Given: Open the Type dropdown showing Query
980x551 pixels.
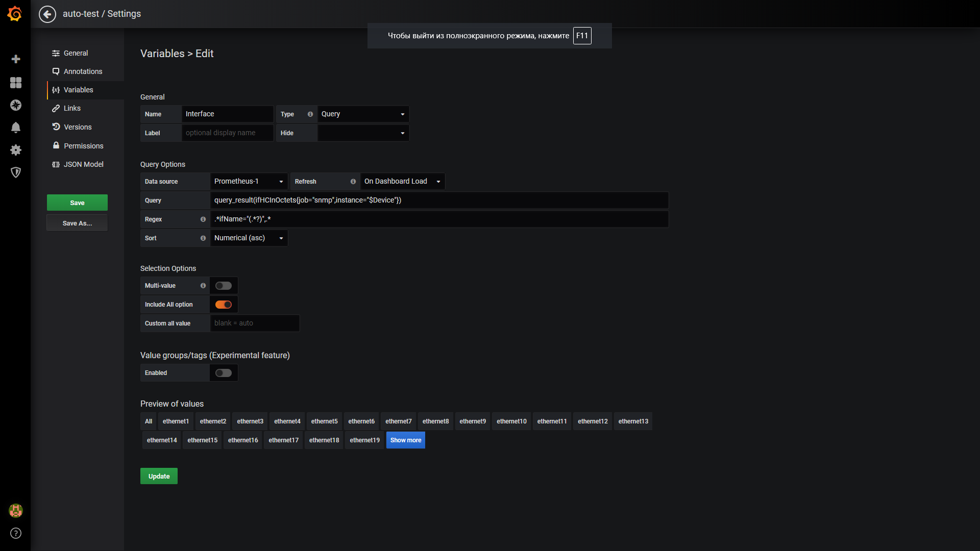Looking at the screenshot, I should click(x=362, y=114).
